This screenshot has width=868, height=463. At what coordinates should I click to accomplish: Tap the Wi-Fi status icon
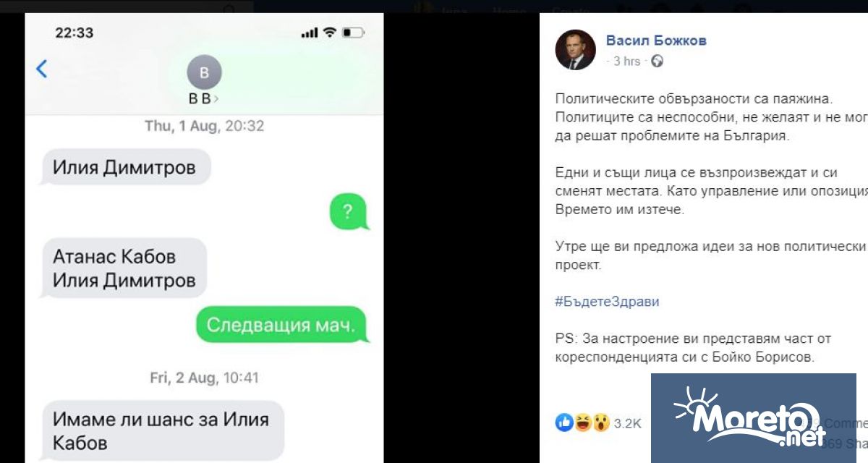[x=330, y=33]
